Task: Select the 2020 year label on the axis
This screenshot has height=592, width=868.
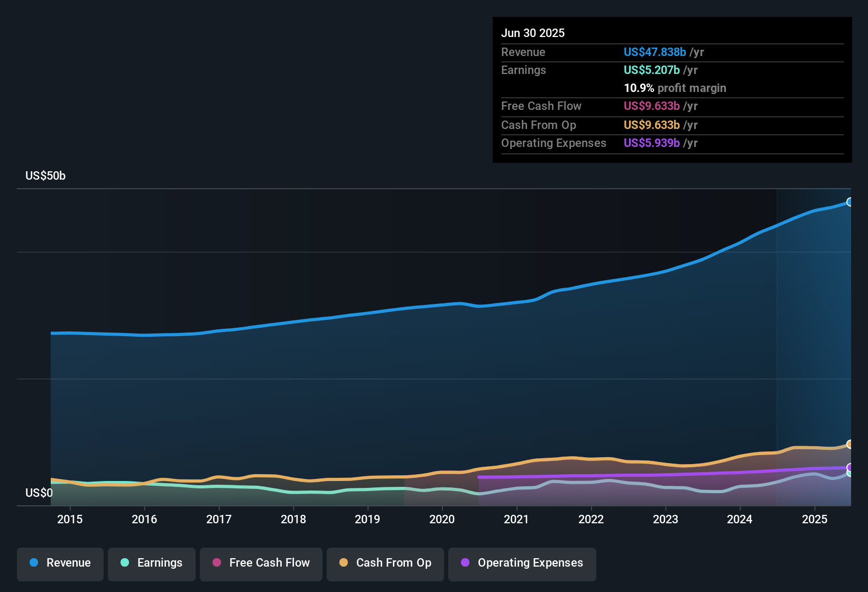Action: pyautogui.click(x=442, y=520)
